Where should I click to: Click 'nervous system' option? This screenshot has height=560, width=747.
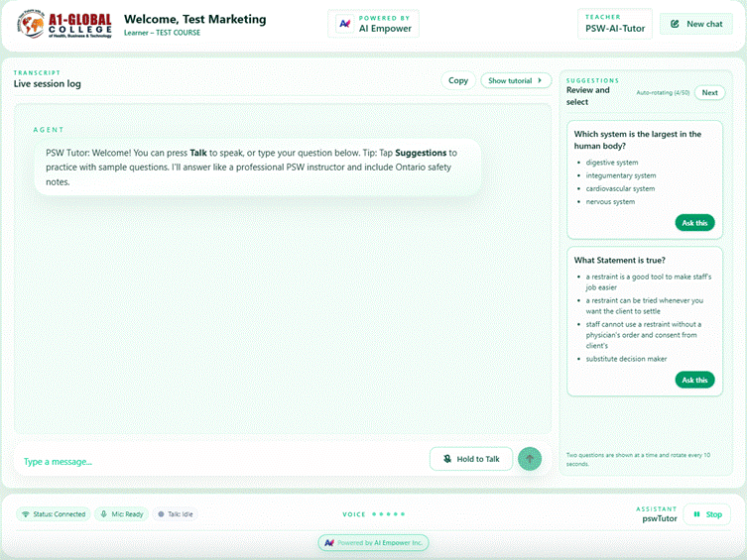pyautogui.click(x=610, y=202)
